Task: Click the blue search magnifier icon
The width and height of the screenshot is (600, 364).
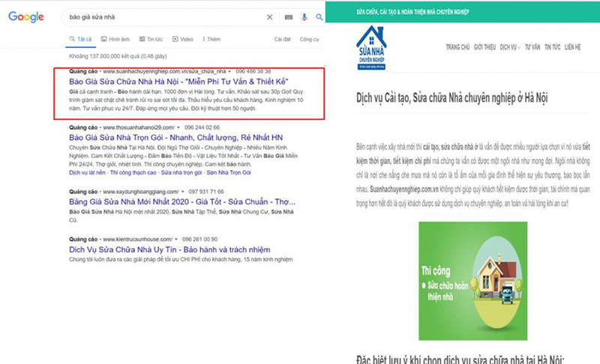Action: point(319,17)
